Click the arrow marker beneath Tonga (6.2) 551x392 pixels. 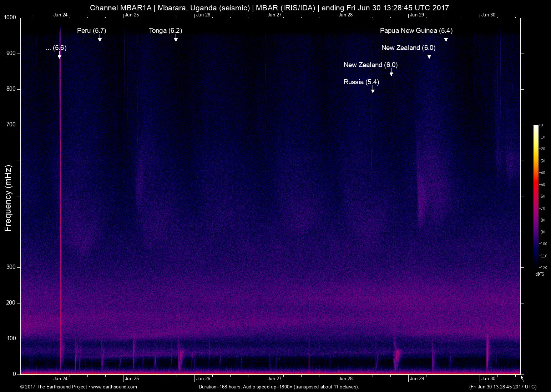click(176, 39)
